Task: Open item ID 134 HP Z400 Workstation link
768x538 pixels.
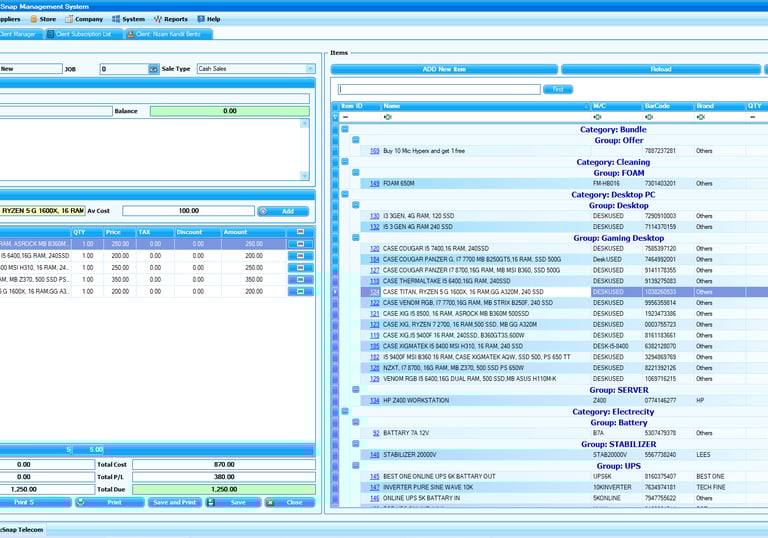Action: (x=375, y=400)
